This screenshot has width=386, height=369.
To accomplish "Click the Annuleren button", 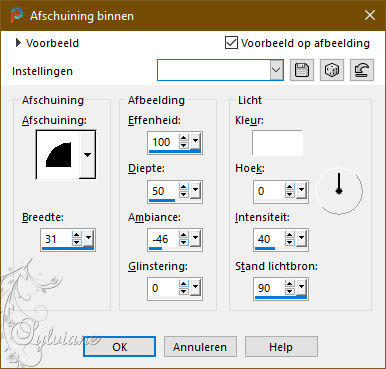I will [200, 347].
